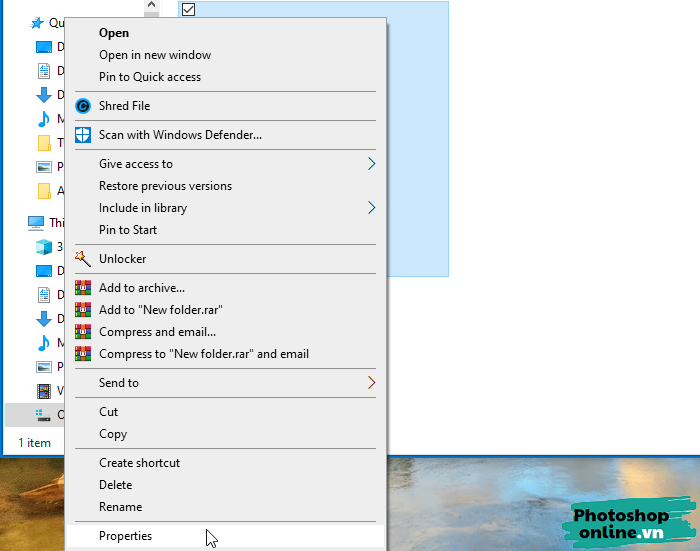Click the Windows Defender shield icon
Screen dimensions: 700x551
pos(83,135)
